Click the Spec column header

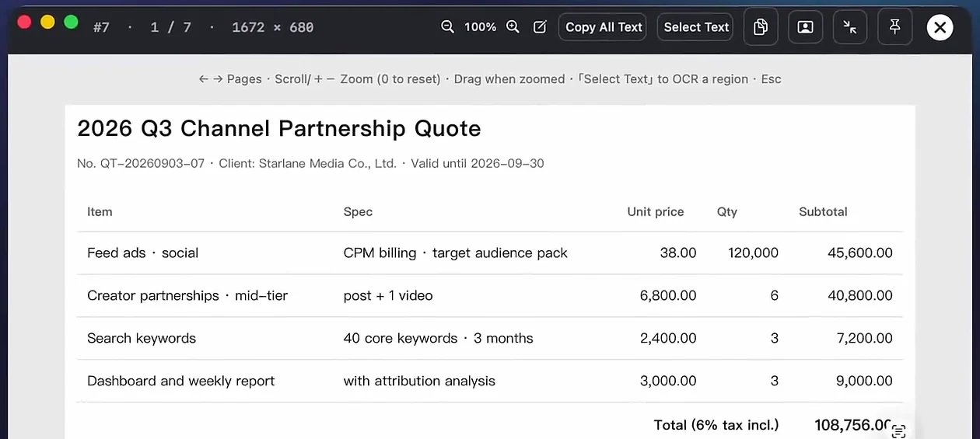(x=358, y=211)
